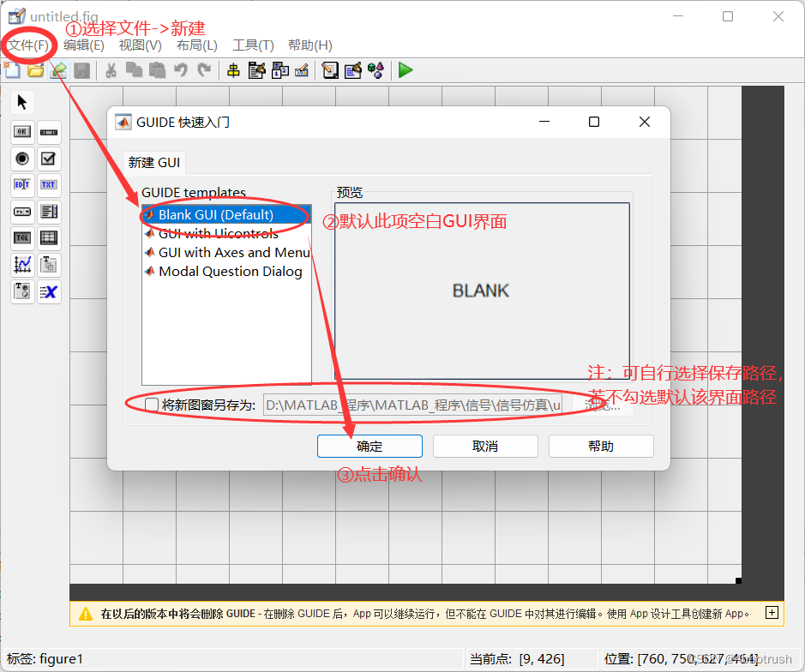Close the GUIDE 快速入门 dialog

tap(645, 122)
